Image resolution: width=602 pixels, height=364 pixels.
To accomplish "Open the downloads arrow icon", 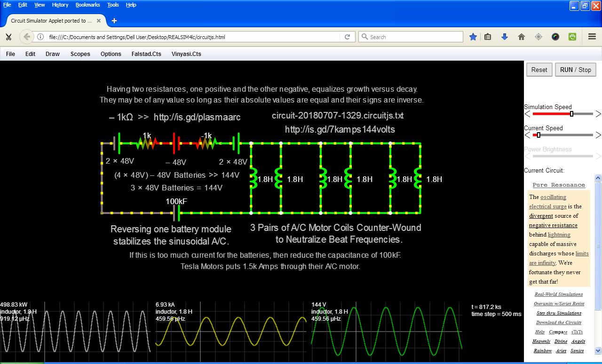I will [505, 37].
